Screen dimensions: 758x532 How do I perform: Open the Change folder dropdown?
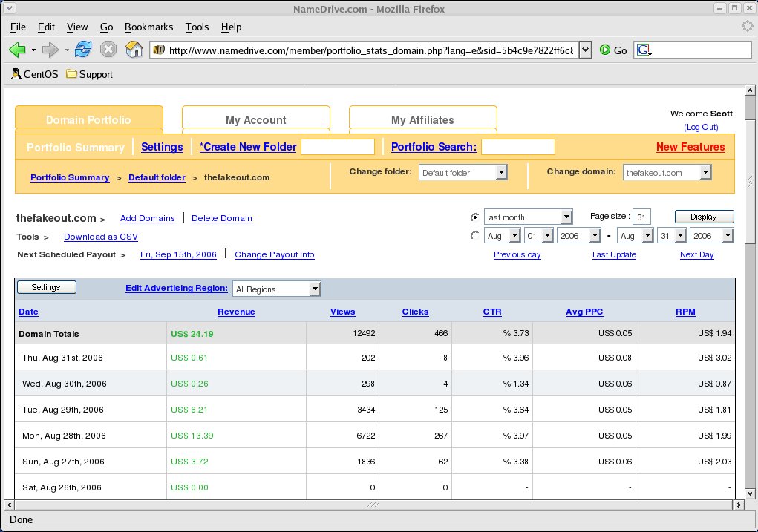(463, 172)
